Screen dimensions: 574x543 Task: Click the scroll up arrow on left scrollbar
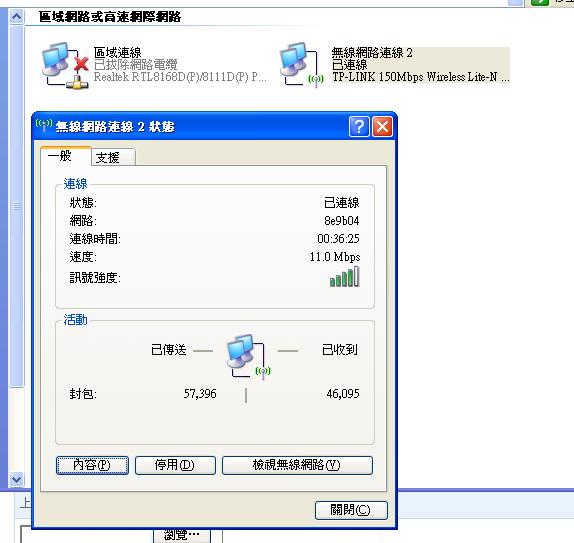(x=16, y=16)
